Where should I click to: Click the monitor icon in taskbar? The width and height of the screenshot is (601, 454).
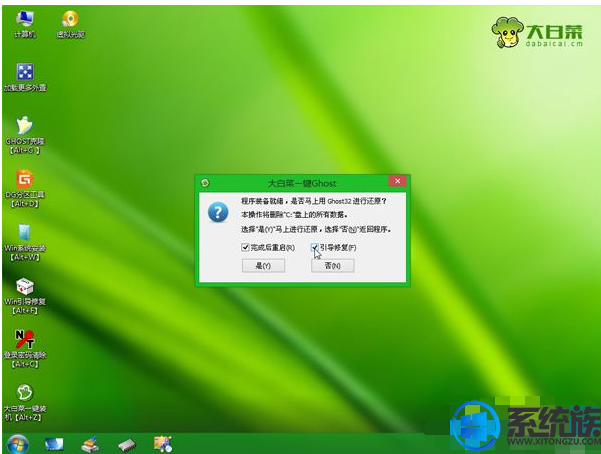pos(54,444)
